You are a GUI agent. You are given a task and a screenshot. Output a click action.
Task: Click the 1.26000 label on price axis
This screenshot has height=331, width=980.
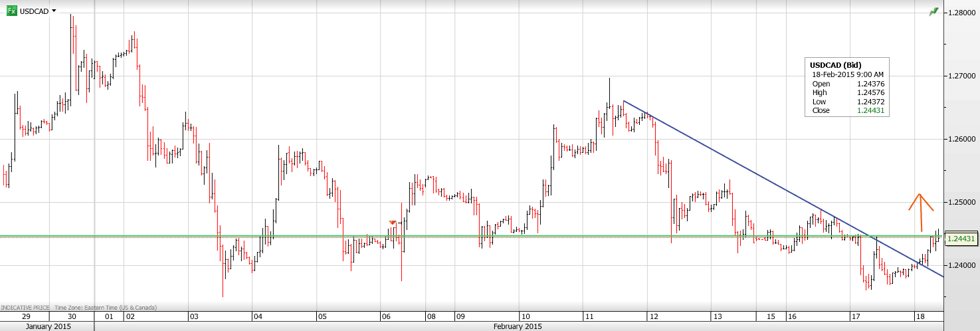pos(961,139)
